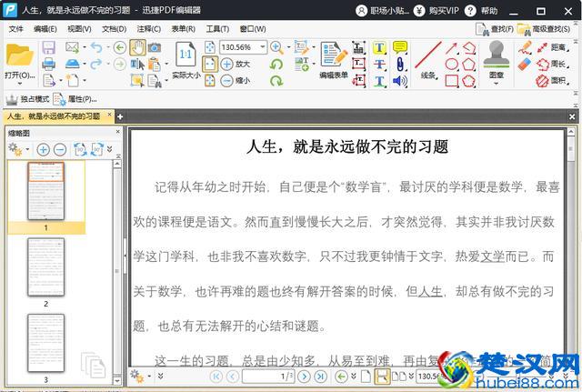This screenshot has width=582, height=392.
Task: Jump to the last page in bottom bar
Action: pyautogui.click(x=320, y=377)
